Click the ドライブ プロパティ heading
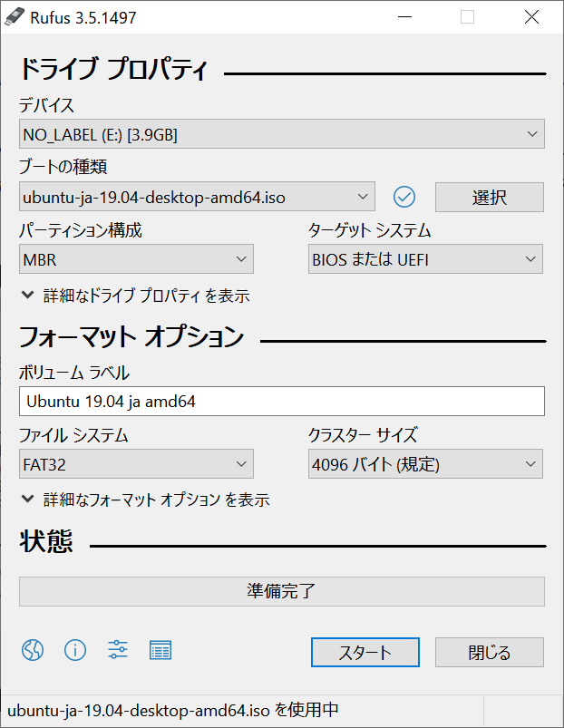This screenshot has height=728, width=564. click(113, 69)
